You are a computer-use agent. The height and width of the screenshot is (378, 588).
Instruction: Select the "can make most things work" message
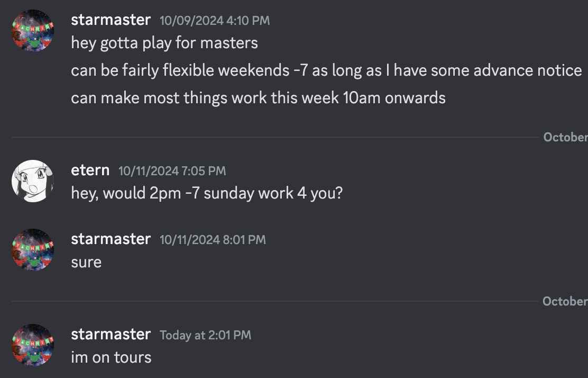[x=258, y=98]
